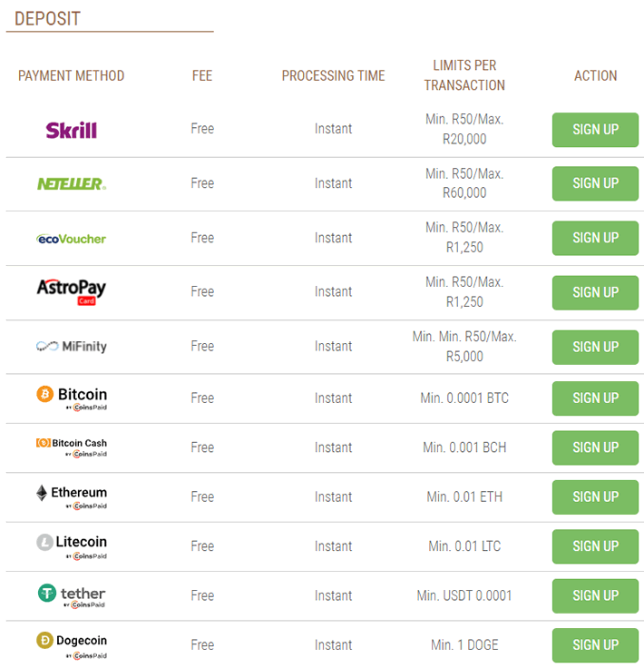644x668 pixels.
Task: Select the Ethereum logo
Action: point(72,497)
